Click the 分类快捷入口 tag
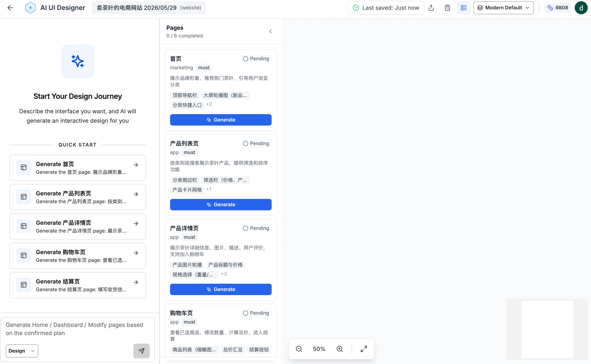 [187, 105]
